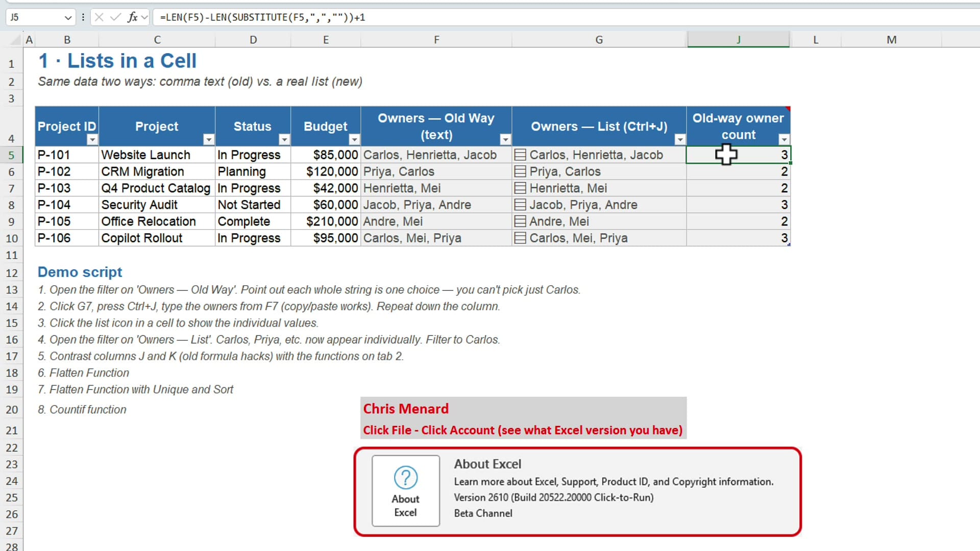
Task: Expand the function list arrow beside fx
Action: pyautogui.click(x=144, y=17)
